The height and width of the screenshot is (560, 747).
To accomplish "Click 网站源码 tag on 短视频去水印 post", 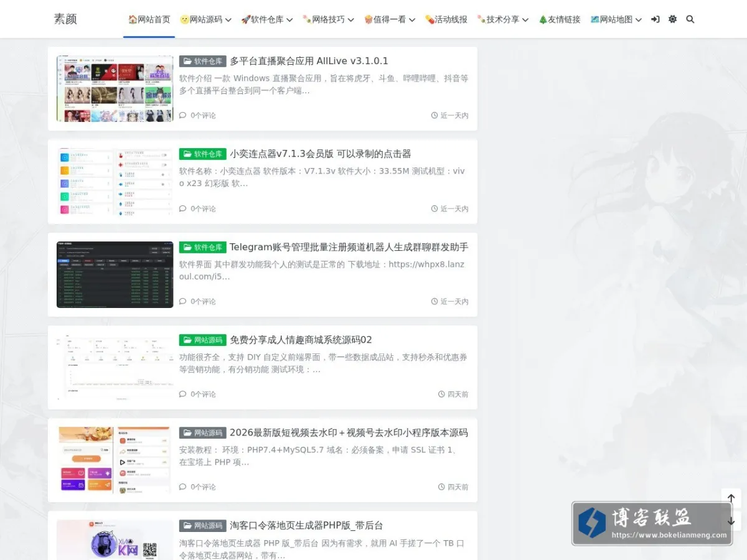I will pos(202,432).
